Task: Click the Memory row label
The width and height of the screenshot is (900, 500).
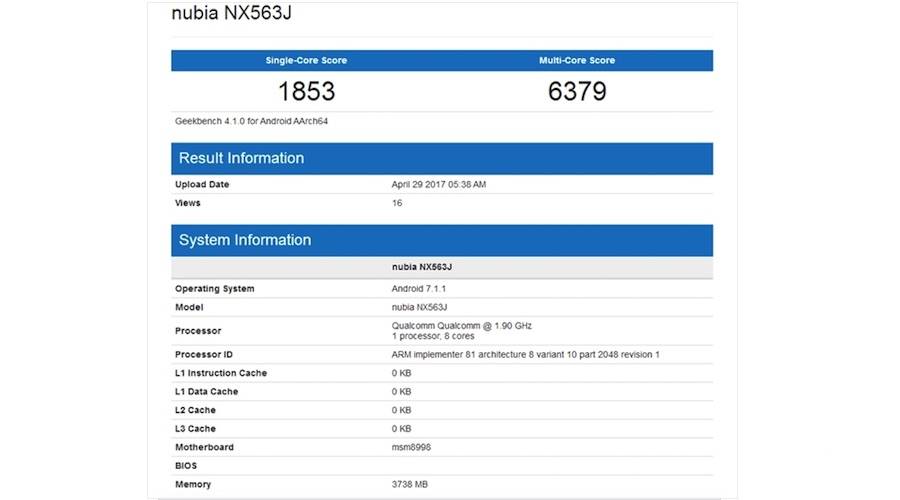Action: coord(193,485)
